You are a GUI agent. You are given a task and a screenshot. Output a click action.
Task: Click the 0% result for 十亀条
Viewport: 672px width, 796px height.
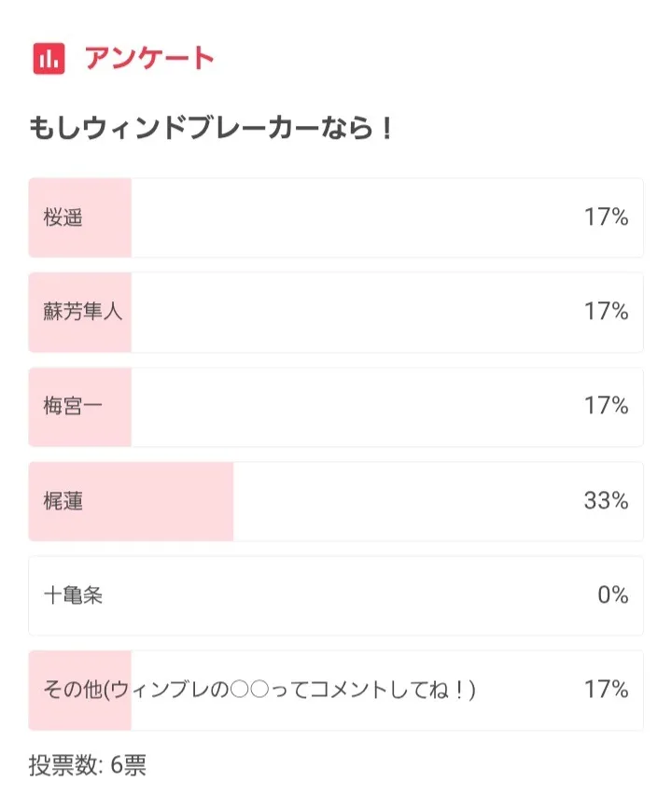[x=612, y=595]
